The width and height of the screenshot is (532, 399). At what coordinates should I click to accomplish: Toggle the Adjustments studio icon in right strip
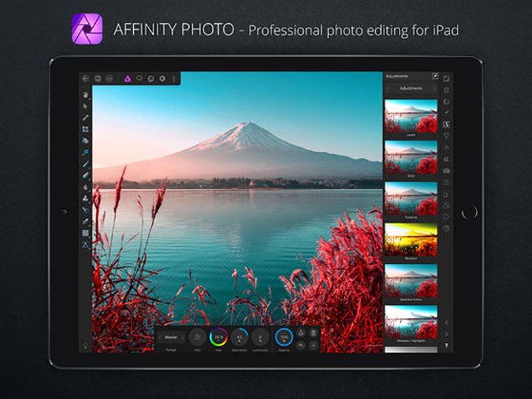point(446,124)
